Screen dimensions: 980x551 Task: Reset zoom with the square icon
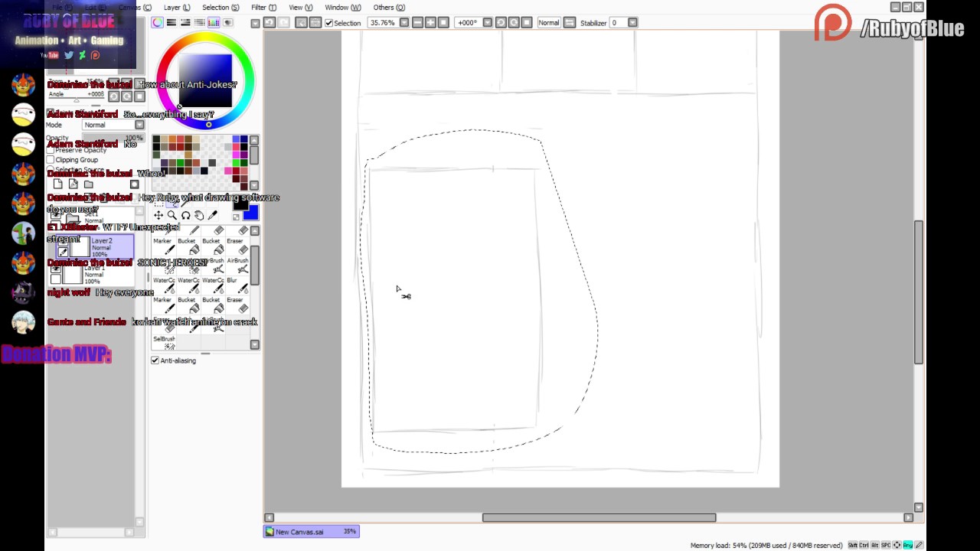point(443,23)
